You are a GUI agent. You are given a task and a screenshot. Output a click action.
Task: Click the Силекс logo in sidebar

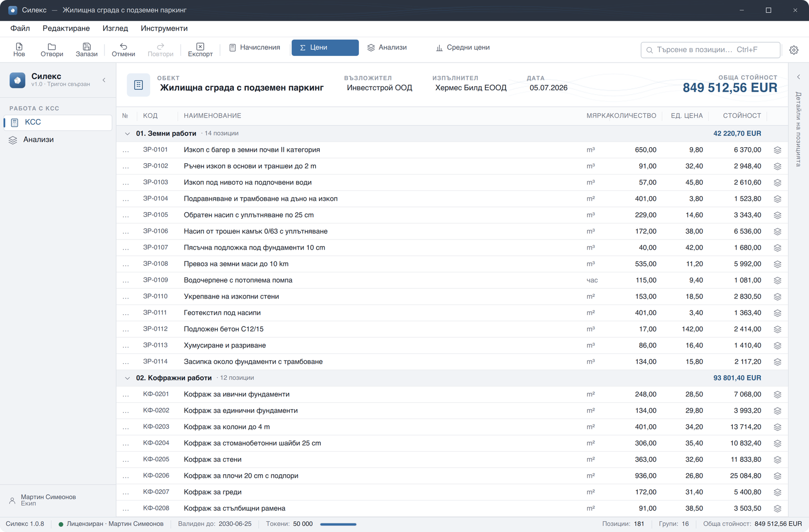(17, 80)
